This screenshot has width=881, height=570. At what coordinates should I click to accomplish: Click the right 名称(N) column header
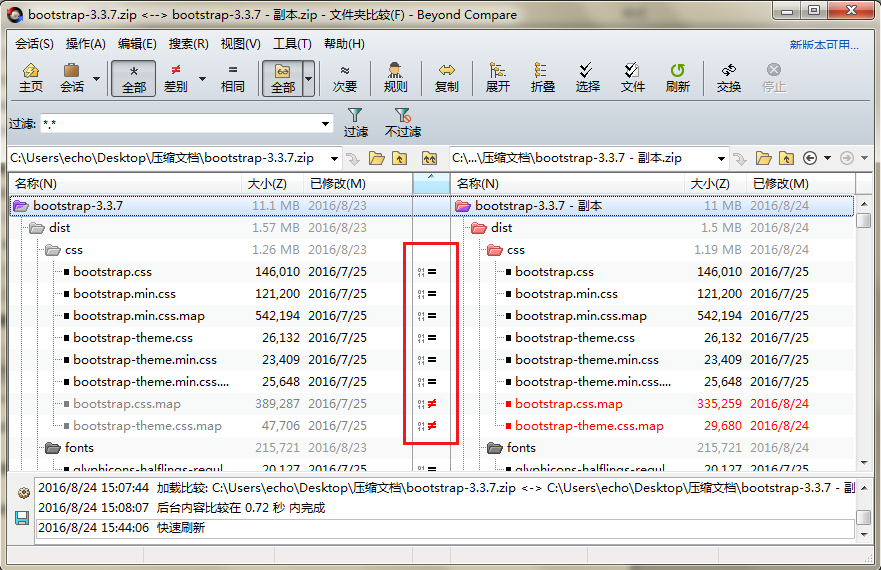(567, 184)
